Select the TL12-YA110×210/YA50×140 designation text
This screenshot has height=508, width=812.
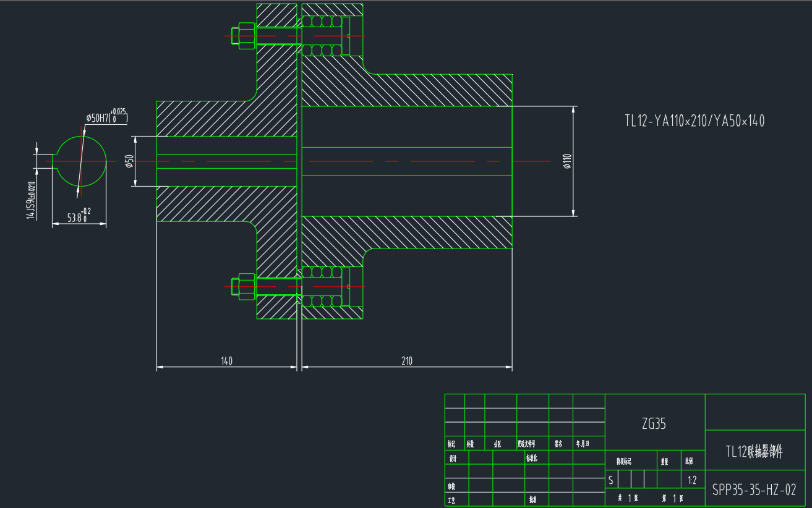tap(694, 121)
